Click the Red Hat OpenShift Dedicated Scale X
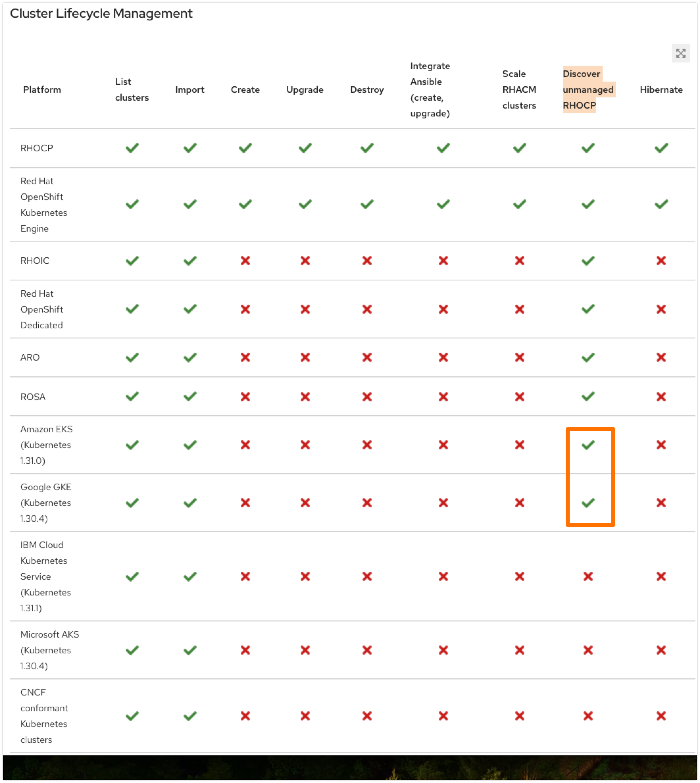Viewport: 700px width, 783px height. 519,309
